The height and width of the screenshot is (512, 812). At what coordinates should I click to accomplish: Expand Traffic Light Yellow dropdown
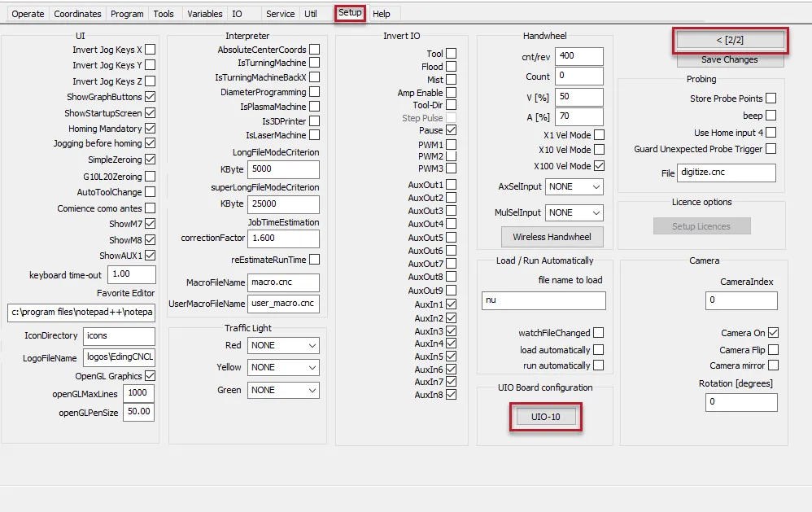pyautogui.click(x=283, y=367)
